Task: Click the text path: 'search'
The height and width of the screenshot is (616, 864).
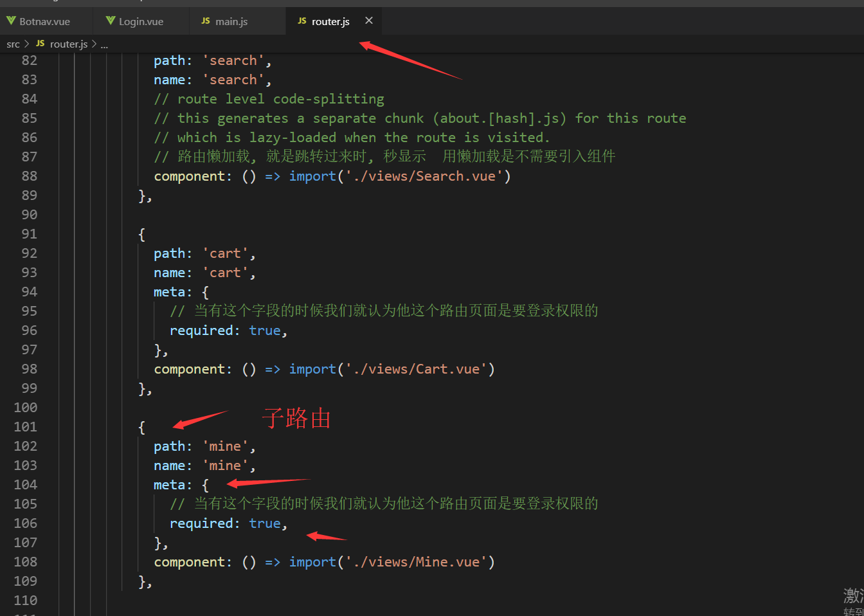Action: click(213, 60)
